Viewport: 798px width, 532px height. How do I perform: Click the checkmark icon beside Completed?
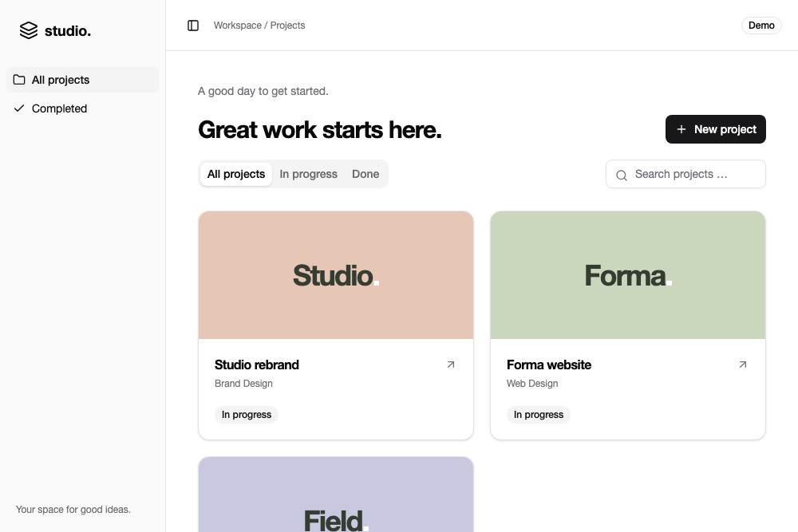[19, 108]
